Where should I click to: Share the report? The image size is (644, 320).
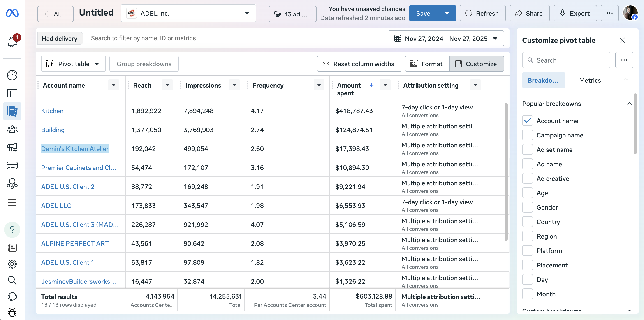click(529, 13)
